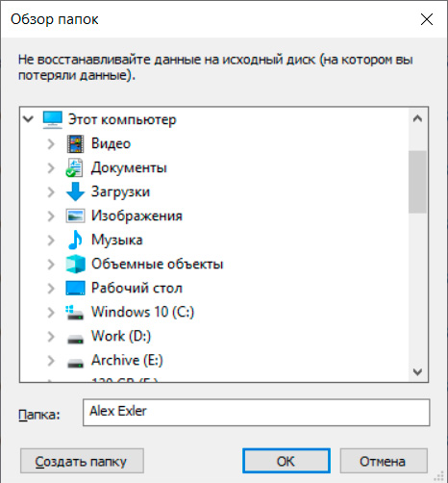Confirm with the OK button
This screenshot has height=483, width=448.
286,461
